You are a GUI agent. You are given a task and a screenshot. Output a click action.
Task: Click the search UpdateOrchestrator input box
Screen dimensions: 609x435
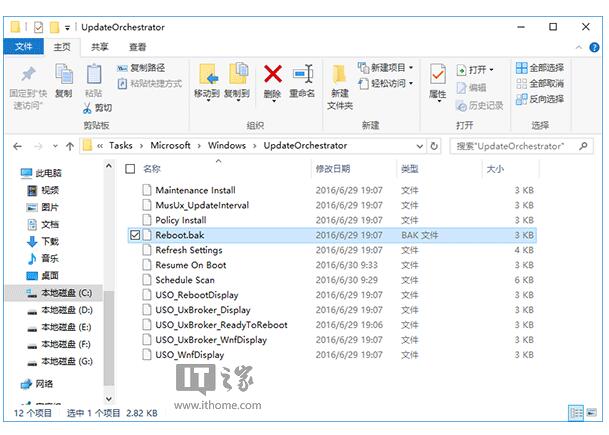[x=513, y=146]
